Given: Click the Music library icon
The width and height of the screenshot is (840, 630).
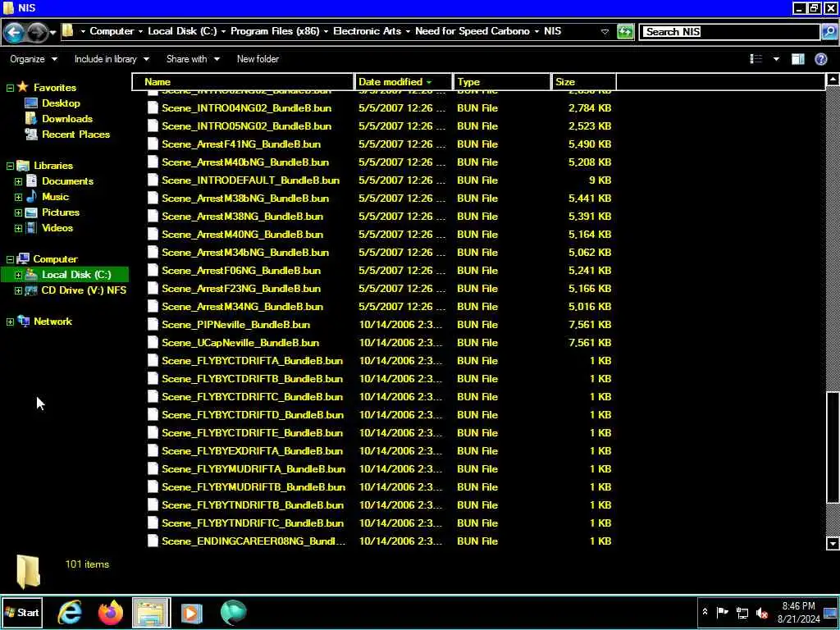Looking at the screenshot, I should click(x=32, y=197).
